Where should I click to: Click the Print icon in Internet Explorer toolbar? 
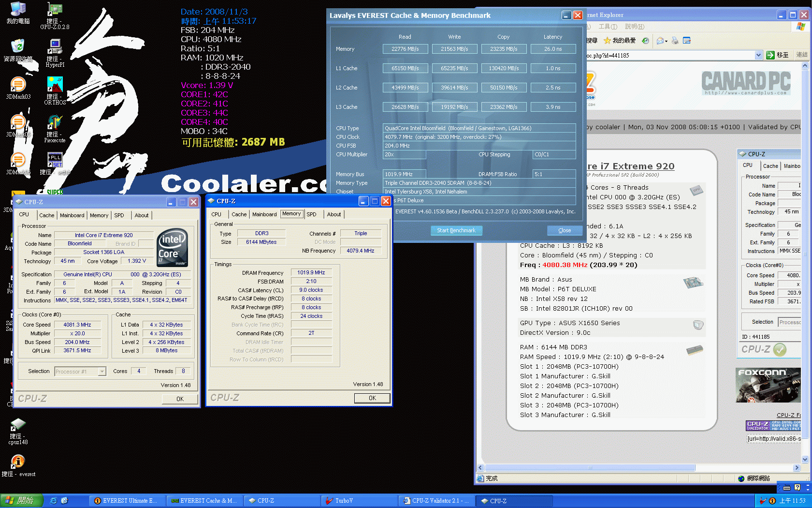click(675, 41)
